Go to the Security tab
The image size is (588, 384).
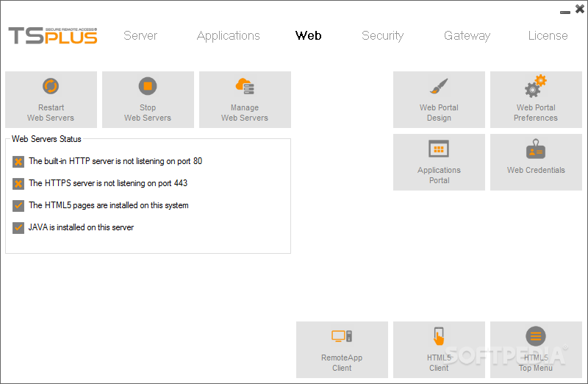click(382, 35)
